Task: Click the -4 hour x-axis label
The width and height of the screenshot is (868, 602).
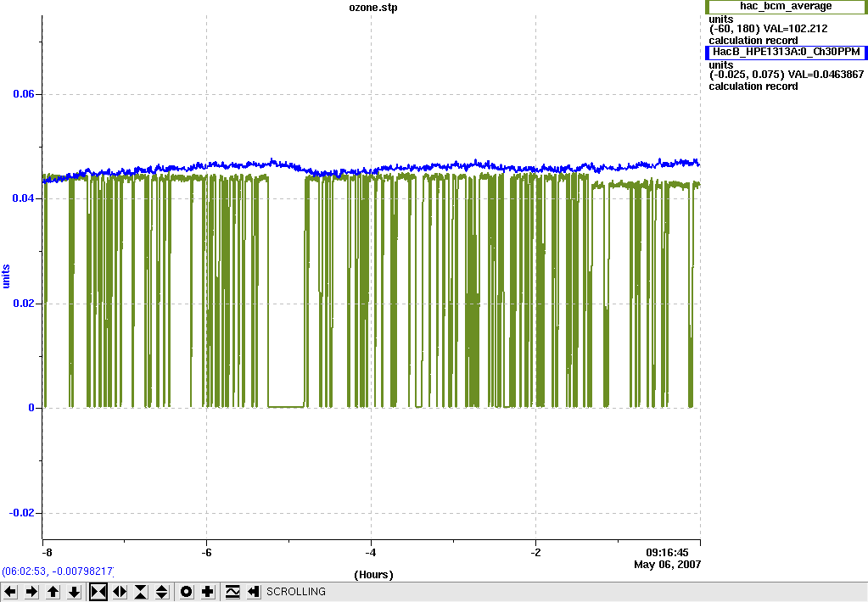Action: [x=371, y=553]
